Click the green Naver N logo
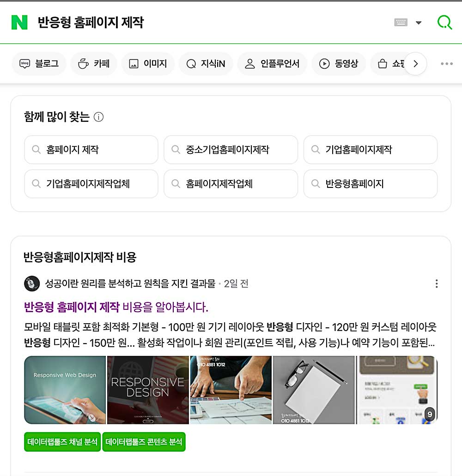Viewport: 462px width, 476px height. 19,23
